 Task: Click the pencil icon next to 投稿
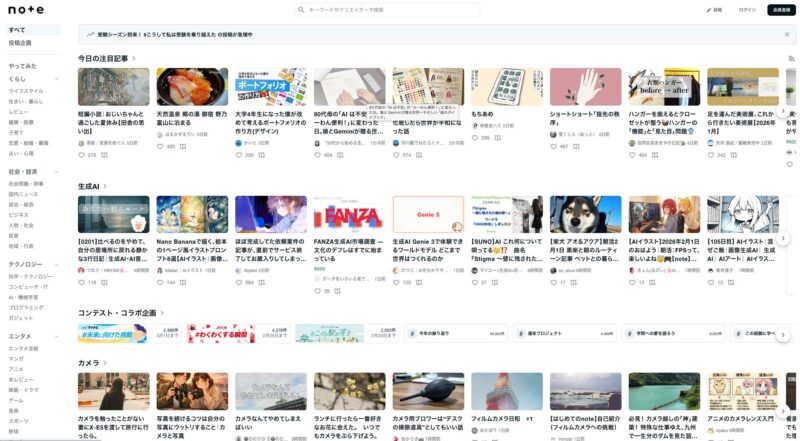(x=709, y=9)
